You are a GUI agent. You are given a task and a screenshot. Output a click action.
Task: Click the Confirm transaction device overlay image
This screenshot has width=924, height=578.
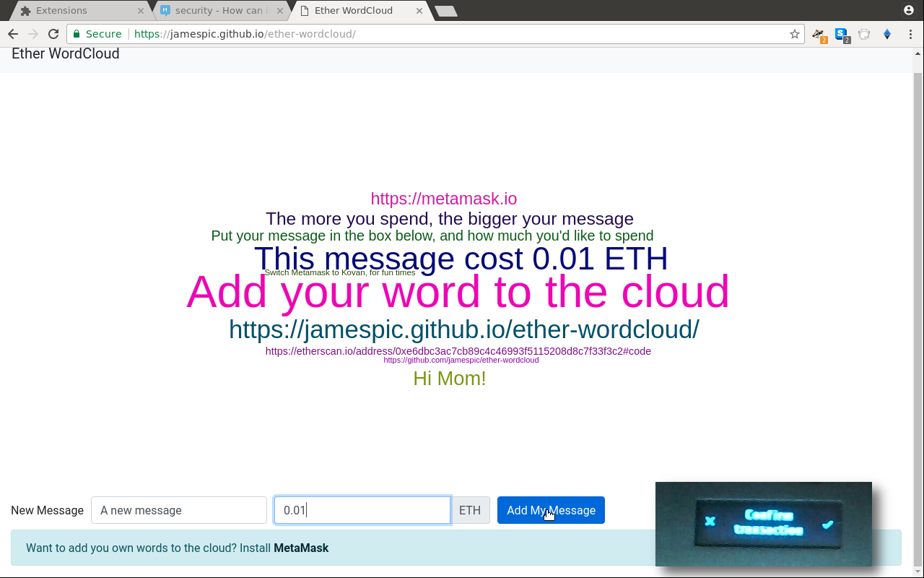point(764,524)
